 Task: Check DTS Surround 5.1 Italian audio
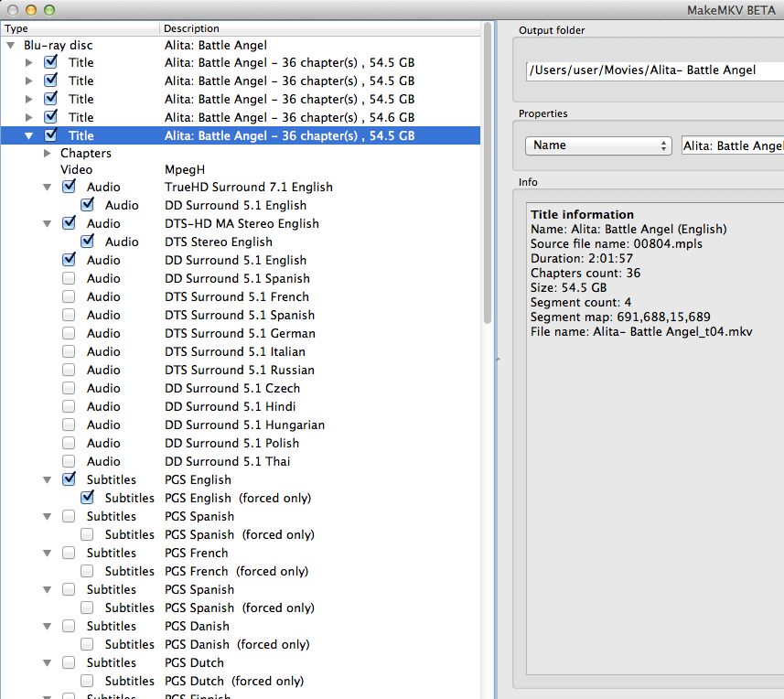click(x=69, y=351)
